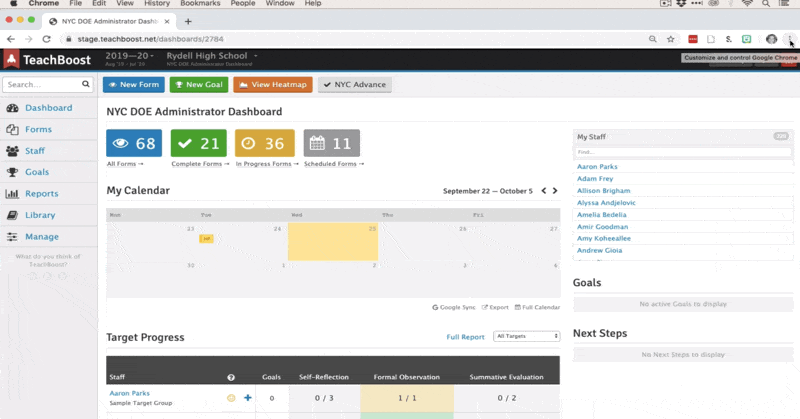The height and width of the screenshot is (419, 800).
Task: Open the Full Report link
Action: [465, 337]
